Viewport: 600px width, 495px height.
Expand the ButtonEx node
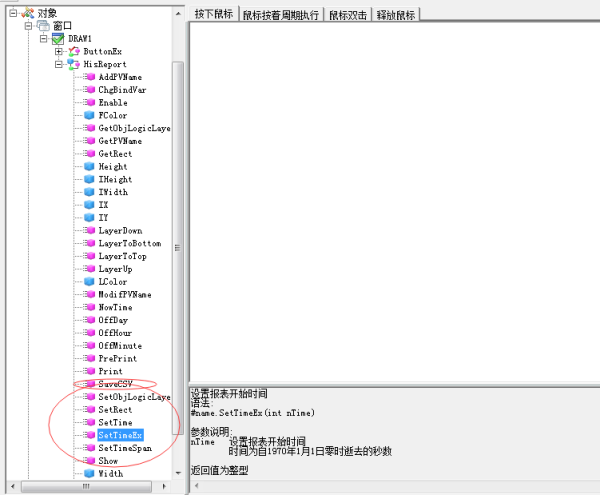[59, 51]
